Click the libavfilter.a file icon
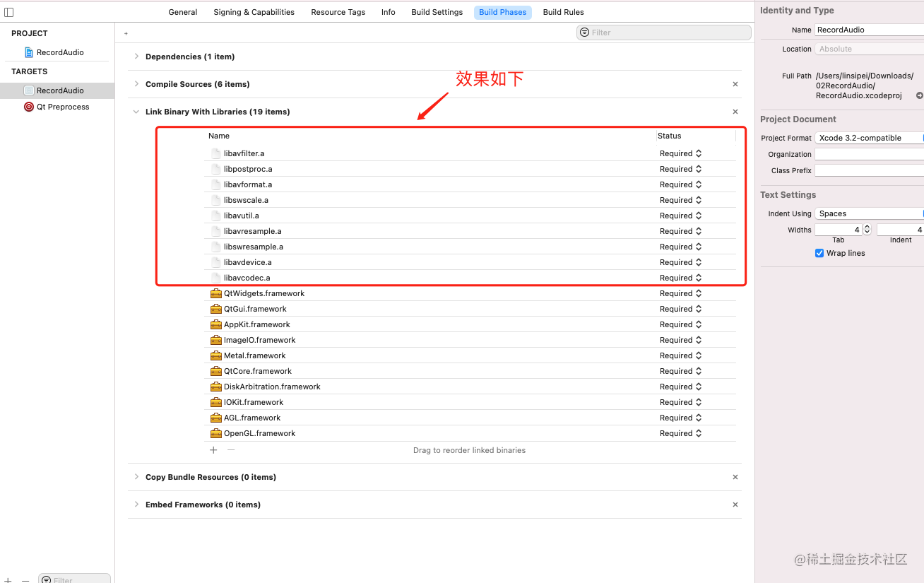Screen dimensions: 924x583 tap(216, 153)
